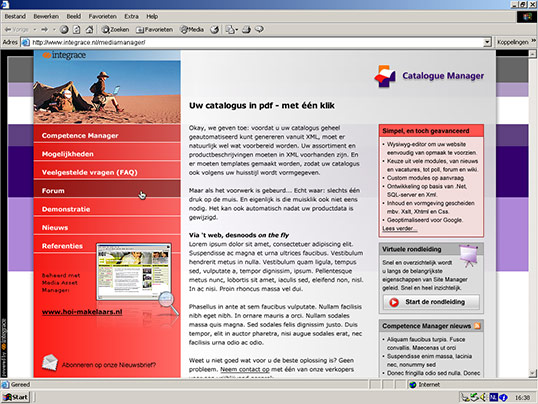This screenshot has height=404, width=538.
Task: Open the Favorieten menu in the menu bar
Action: [103, 16]
